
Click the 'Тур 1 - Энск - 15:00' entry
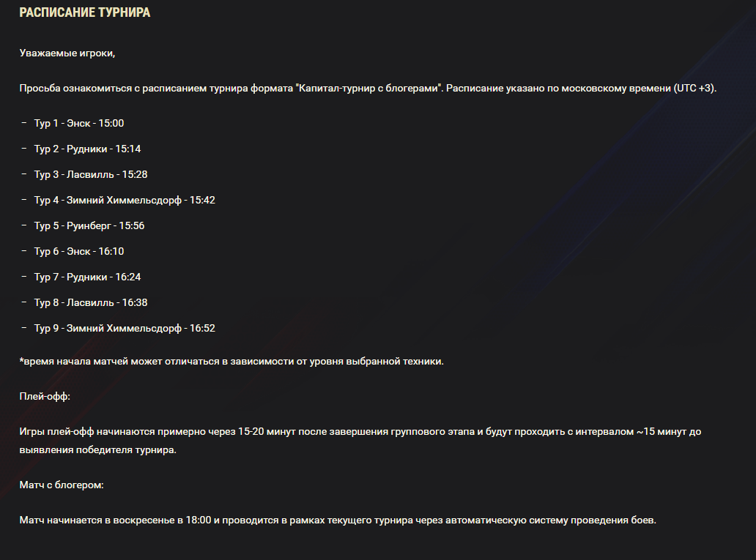click(x=79, y=124)
